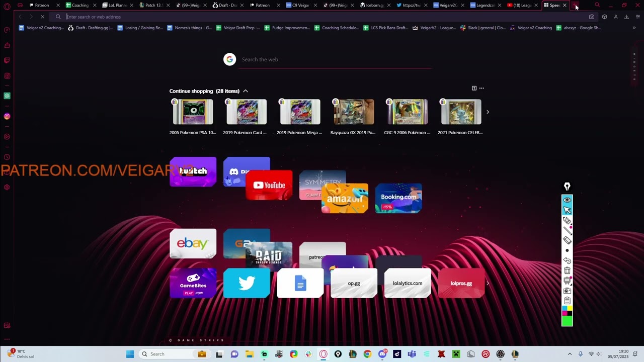Collapse the Continue shopping section
Screen dimensions: 644x362
pyautogui.click(x=246, y=91)
